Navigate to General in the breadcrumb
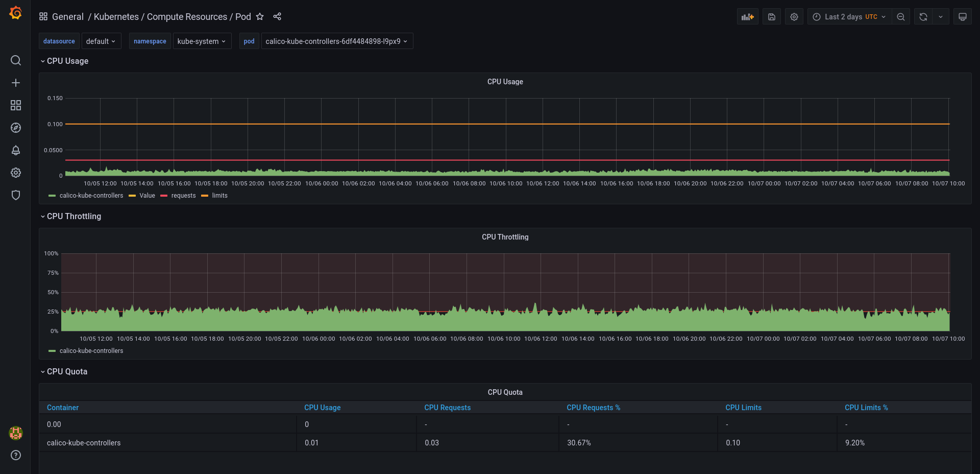Screen dimensions: 980x474 [x=68, y=16]
